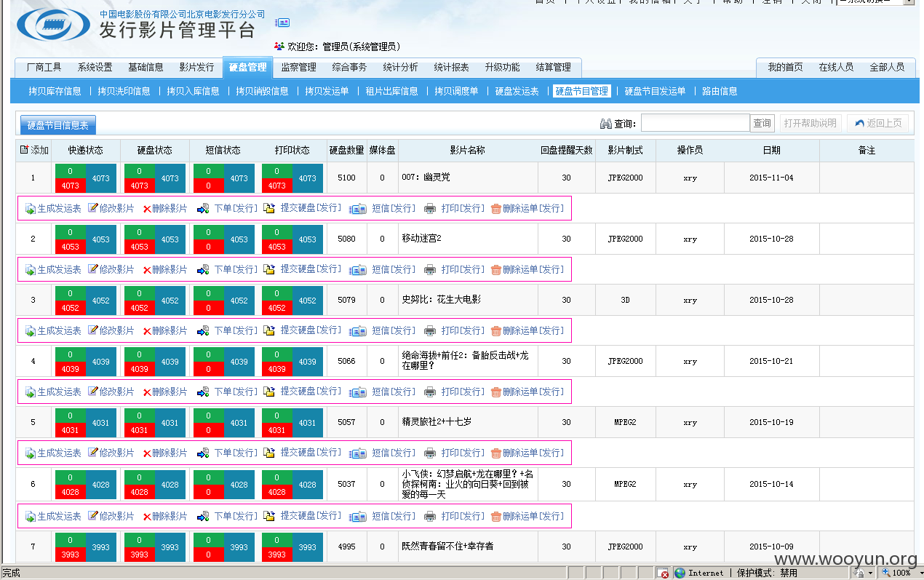Click 短信[发行] icon for 移动迷宫2
Screen dimensions: 924x580
[357, 270]
